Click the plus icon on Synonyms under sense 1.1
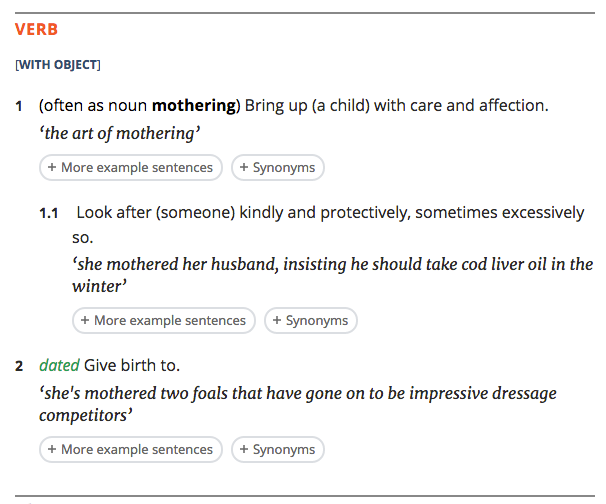The image size is (606, 504). click(277, 320)
